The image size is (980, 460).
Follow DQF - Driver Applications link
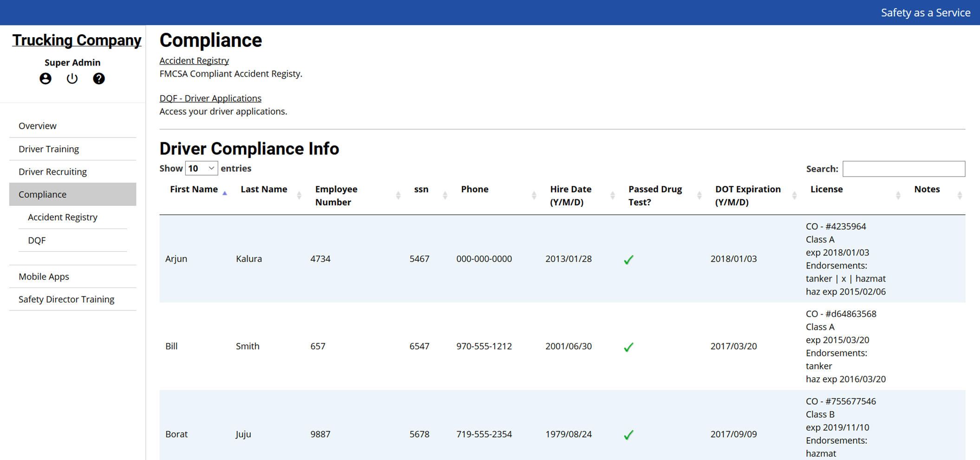210,98
